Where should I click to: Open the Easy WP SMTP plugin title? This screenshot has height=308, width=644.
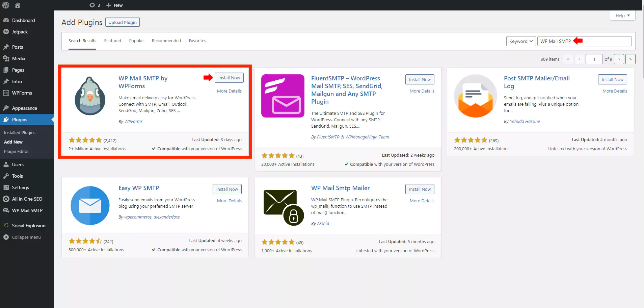coord(139,188)
